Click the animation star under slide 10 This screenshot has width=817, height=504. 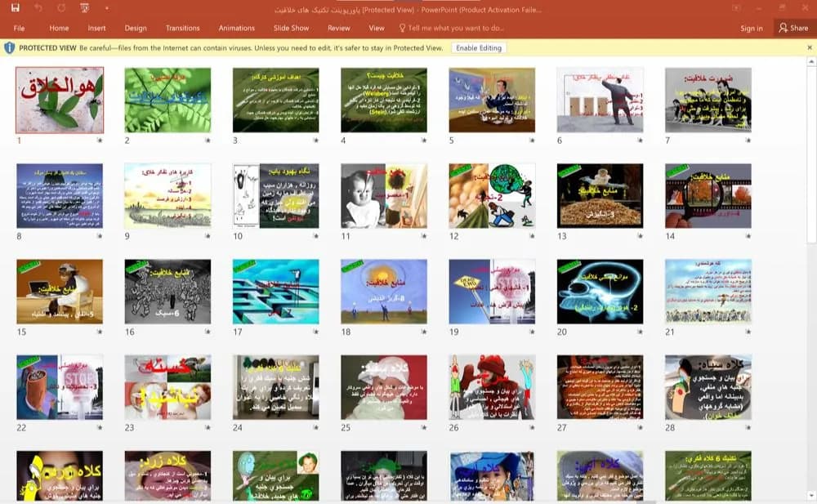(x=315, y=236)
